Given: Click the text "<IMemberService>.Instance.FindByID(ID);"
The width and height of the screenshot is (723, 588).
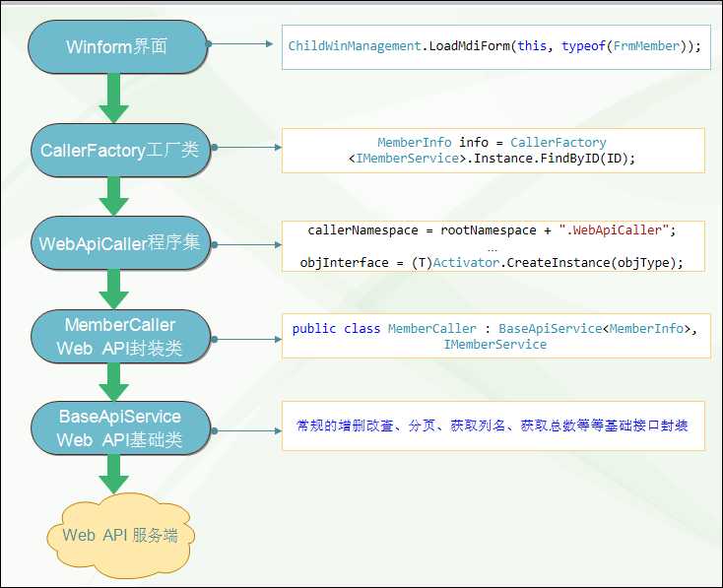Looking at the screenshot, I should tap(492, 159).
